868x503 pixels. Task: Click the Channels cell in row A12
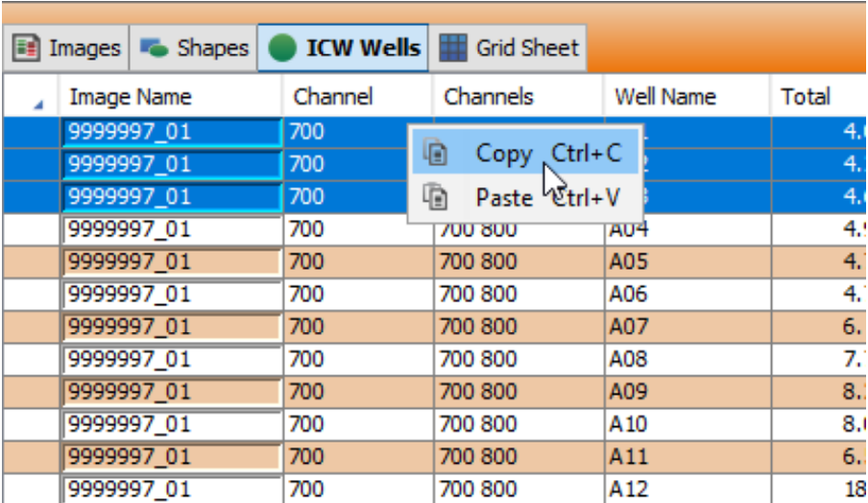[519, 489]
